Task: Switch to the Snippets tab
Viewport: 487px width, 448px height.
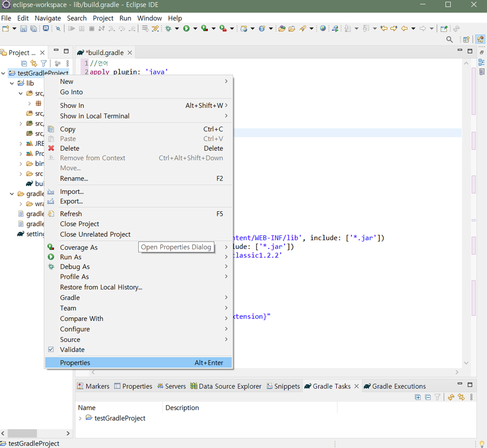Action: tap(283, 386)
